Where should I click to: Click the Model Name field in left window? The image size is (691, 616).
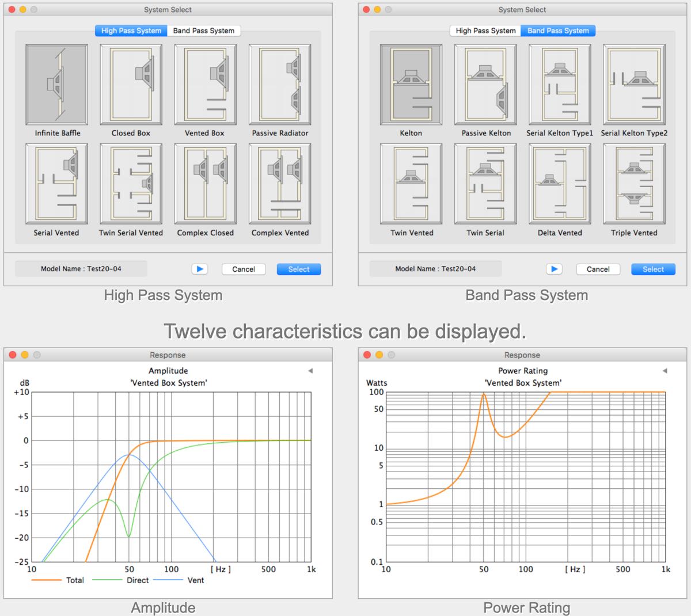[81, 269]
